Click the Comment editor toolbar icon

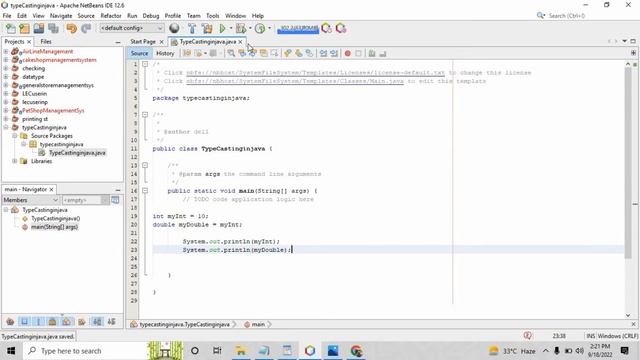coord(371,53)
